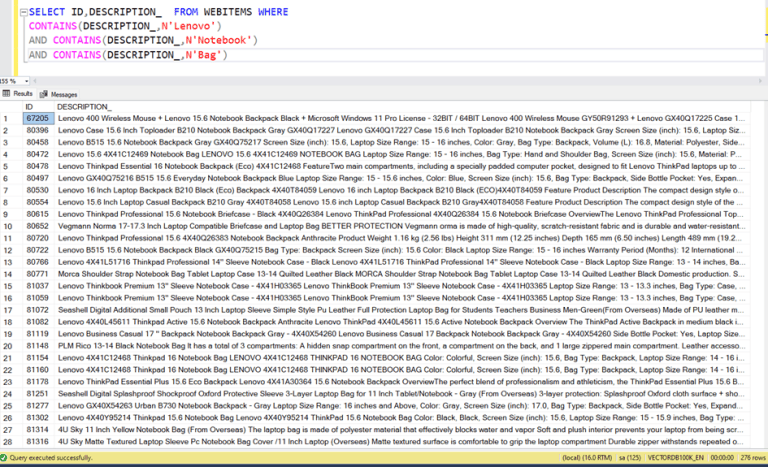768x467 pixels.
Task: Select cell with ID 81072
Action: pyautogui.click(x=38, y=310)
